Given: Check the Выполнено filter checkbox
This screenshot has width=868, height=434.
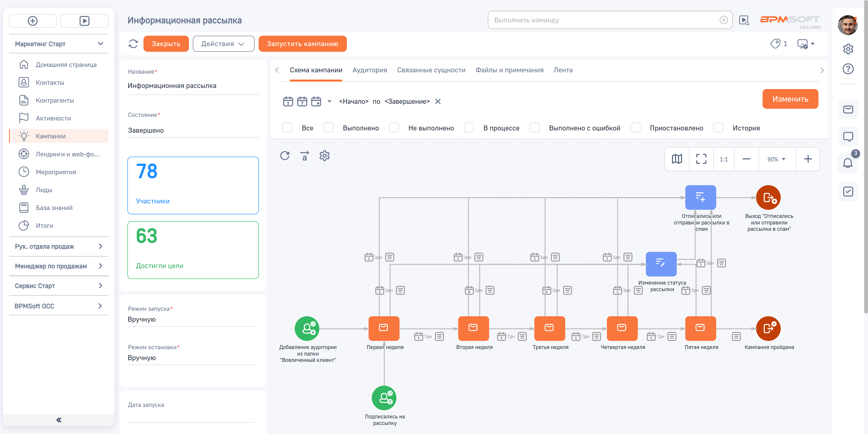Looking at the screenshot, I should [328, 128].
